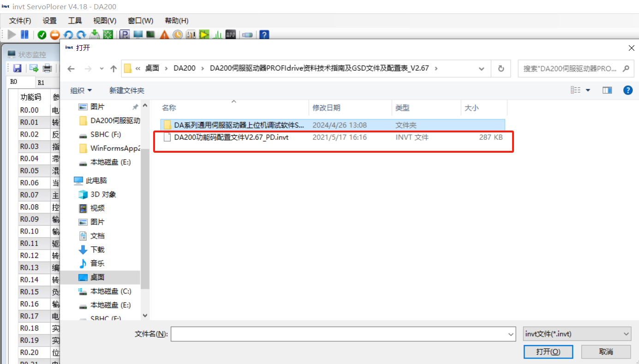Go back with the dialog's left arrow
This screenshot has height=364, width=639.
[x=71, y=68]
